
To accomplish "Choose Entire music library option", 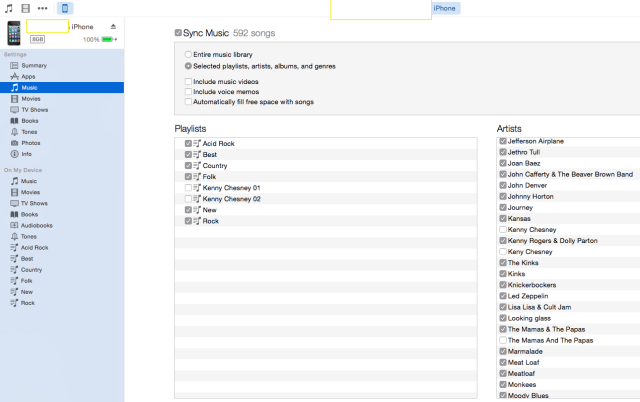I will click(x=188, y=54).
